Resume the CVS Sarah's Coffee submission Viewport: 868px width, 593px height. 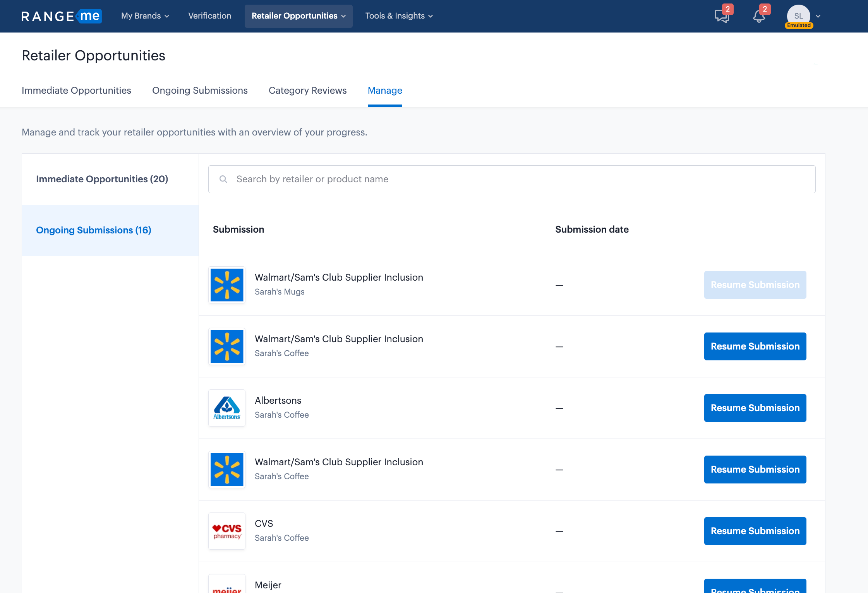click(x=755, y=531)
